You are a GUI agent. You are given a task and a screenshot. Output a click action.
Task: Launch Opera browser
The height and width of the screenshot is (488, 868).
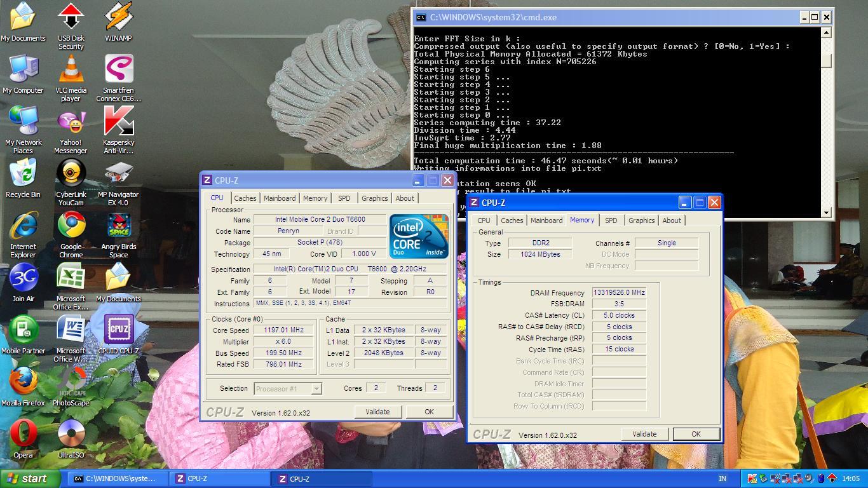23,438
